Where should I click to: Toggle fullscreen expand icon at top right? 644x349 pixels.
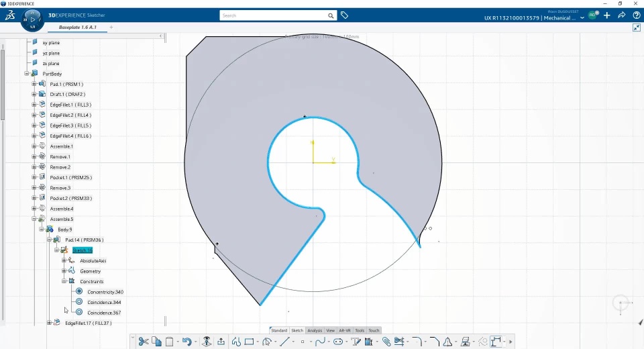[x=637, y=28]
